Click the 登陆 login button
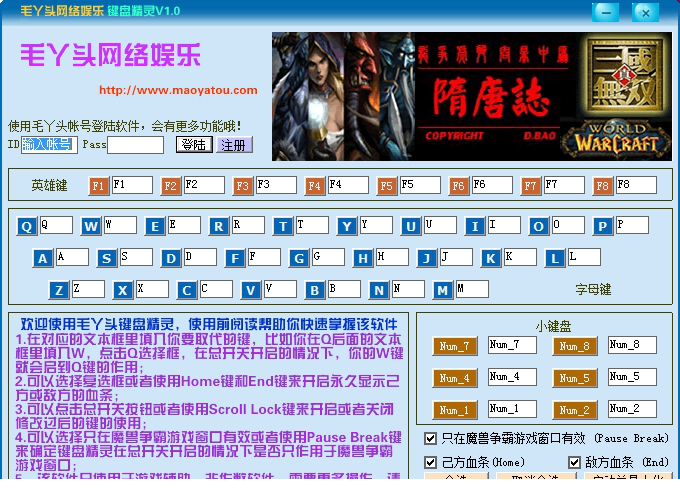Viewport: 680px width, 498px height. click(194, 144)
